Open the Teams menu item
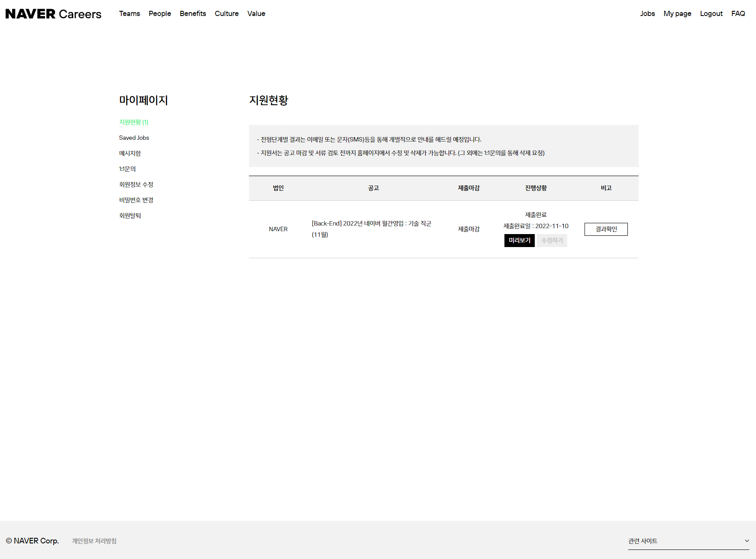Screen dimensions: 756x559 pyautogui.click(x=129, y=13)
